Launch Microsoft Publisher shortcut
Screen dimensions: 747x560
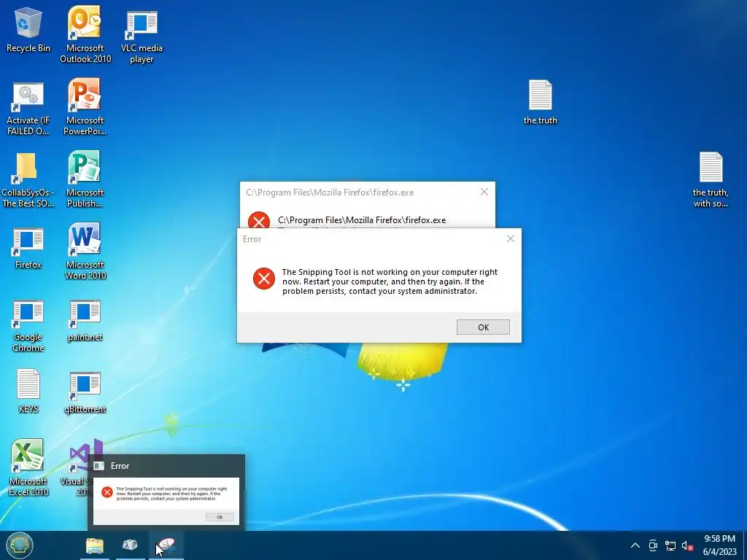[x=85, y=179]
